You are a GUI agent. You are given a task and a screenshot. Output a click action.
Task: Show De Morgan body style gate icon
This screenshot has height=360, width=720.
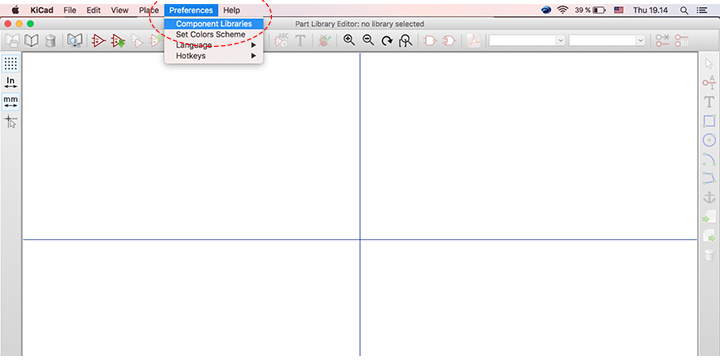click(449, 41)
